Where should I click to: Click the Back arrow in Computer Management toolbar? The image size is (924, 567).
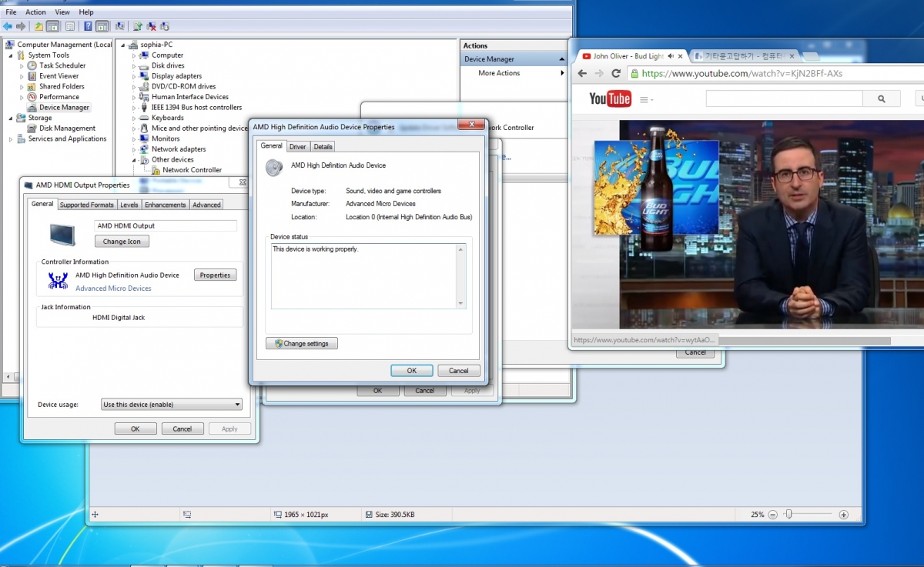(x=8, y=26)
